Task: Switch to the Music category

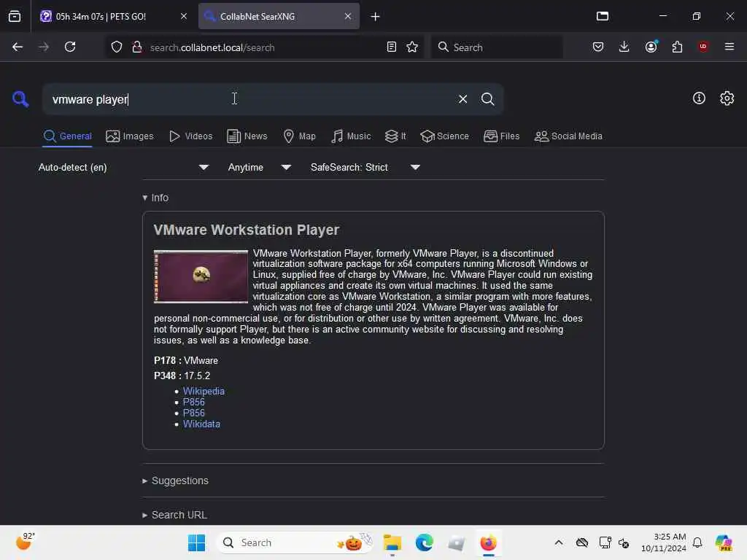Action: pos(351,136)
